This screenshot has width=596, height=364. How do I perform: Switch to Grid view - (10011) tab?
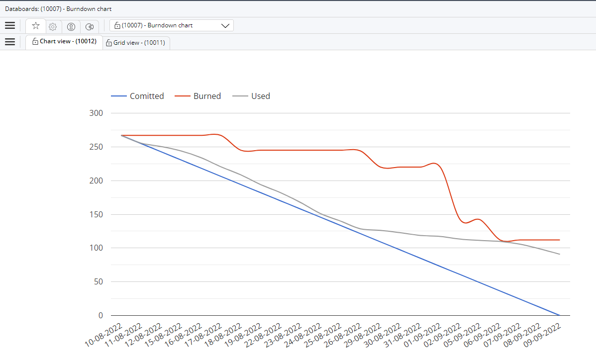[x=136, y=43]
